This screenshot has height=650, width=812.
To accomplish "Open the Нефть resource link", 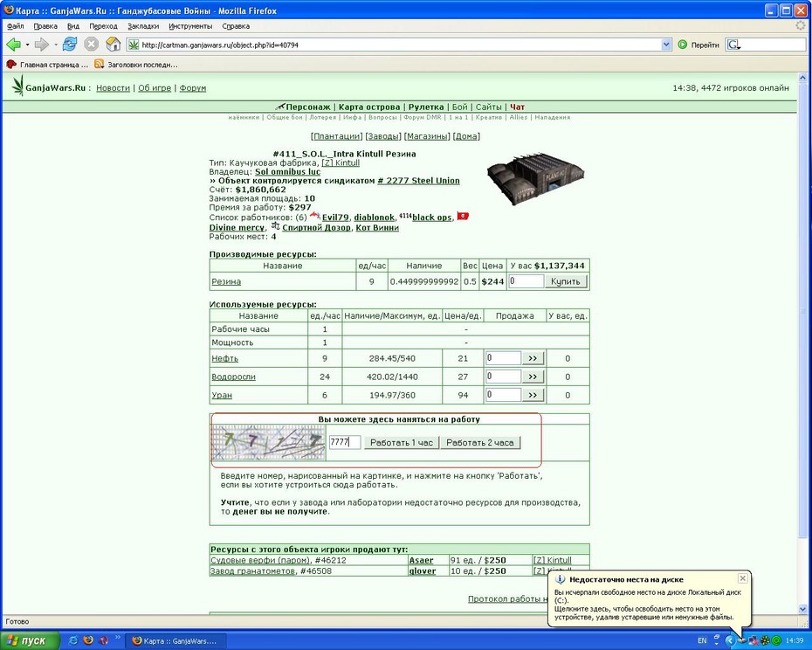I will (x=224, y=359).
